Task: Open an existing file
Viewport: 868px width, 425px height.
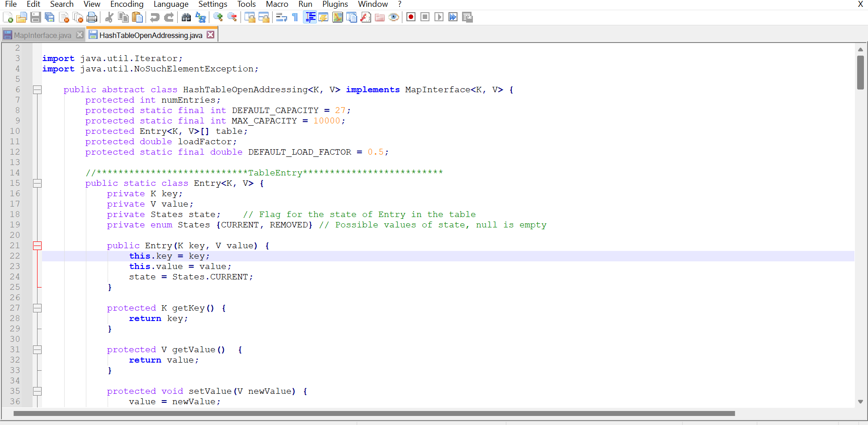Action: 22,17
